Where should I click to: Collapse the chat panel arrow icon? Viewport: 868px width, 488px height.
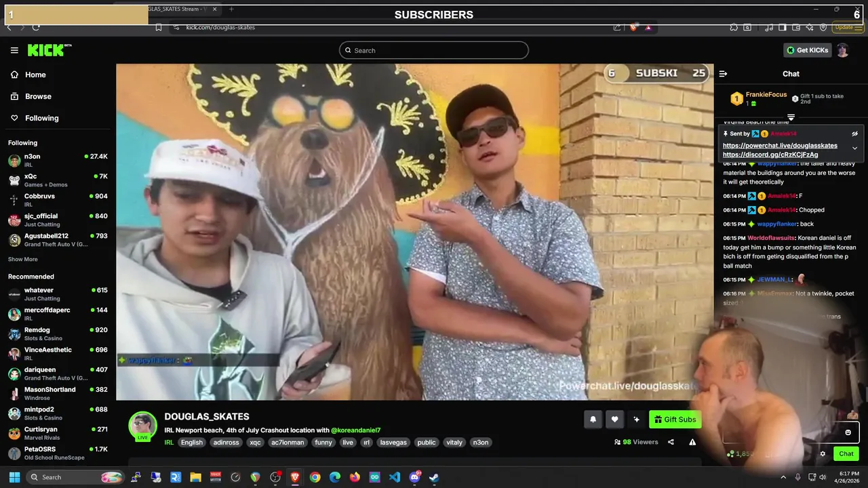[x=723, y=74]
